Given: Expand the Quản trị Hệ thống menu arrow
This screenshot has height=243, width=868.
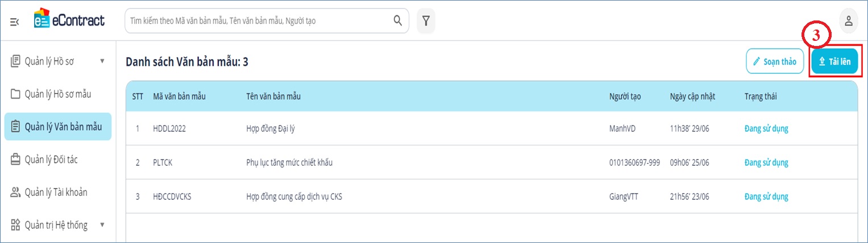Looking at the screenshot, I should [102, 225].
